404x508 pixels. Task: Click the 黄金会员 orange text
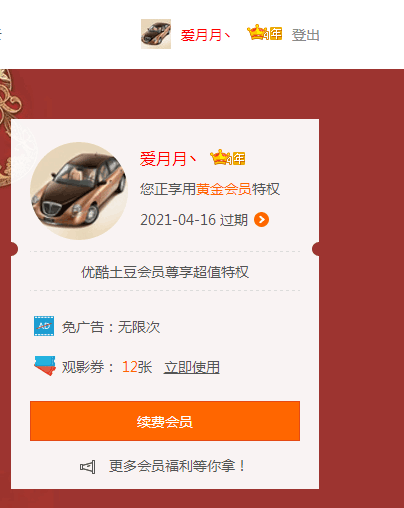tap(224, 189)
